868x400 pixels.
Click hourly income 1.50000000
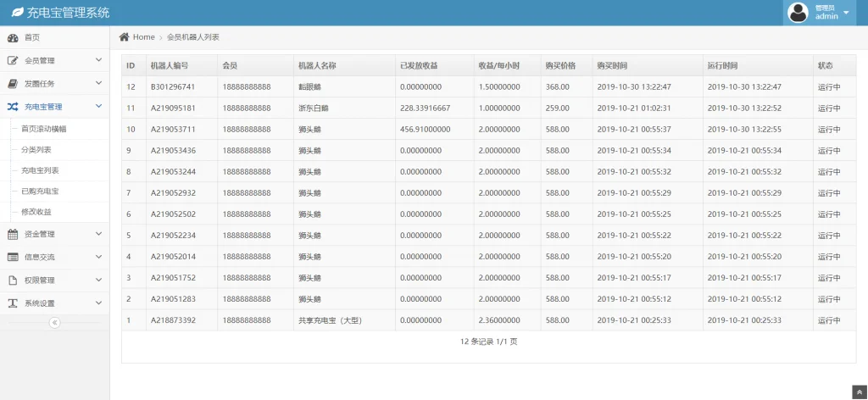click(x=499, y=86)
